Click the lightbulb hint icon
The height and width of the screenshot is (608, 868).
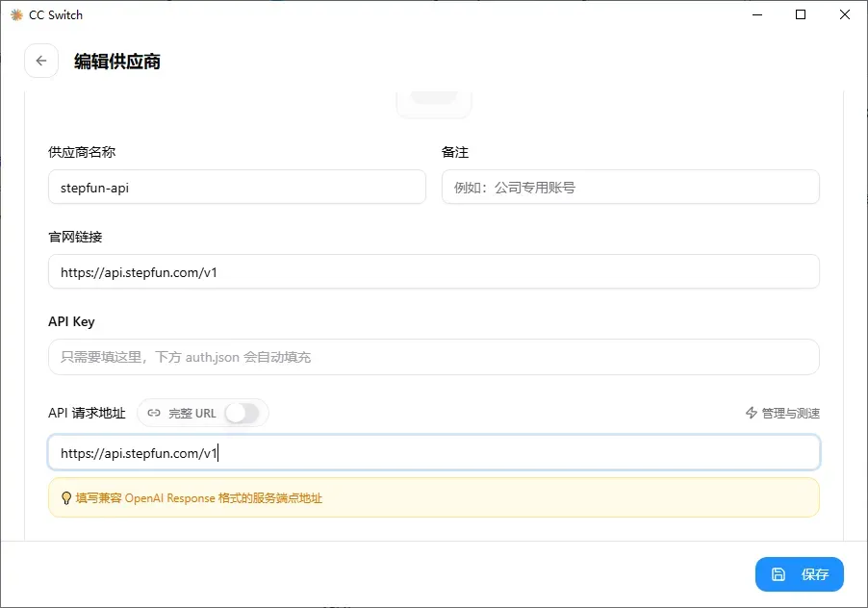click(65, 498)
